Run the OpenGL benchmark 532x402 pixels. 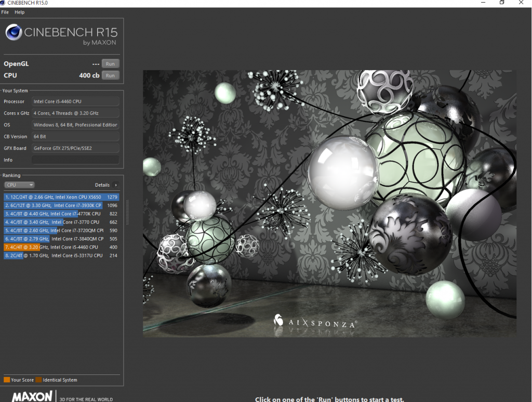(x=110, y=63)
